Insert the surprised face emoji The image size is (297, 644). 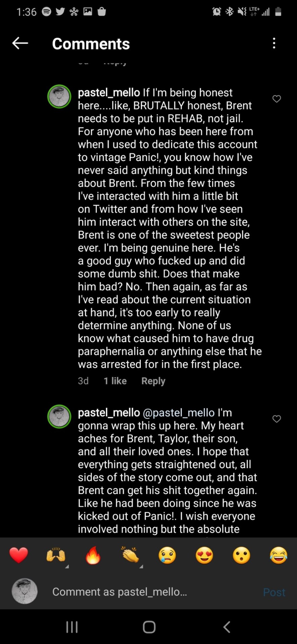pos(241,555)
